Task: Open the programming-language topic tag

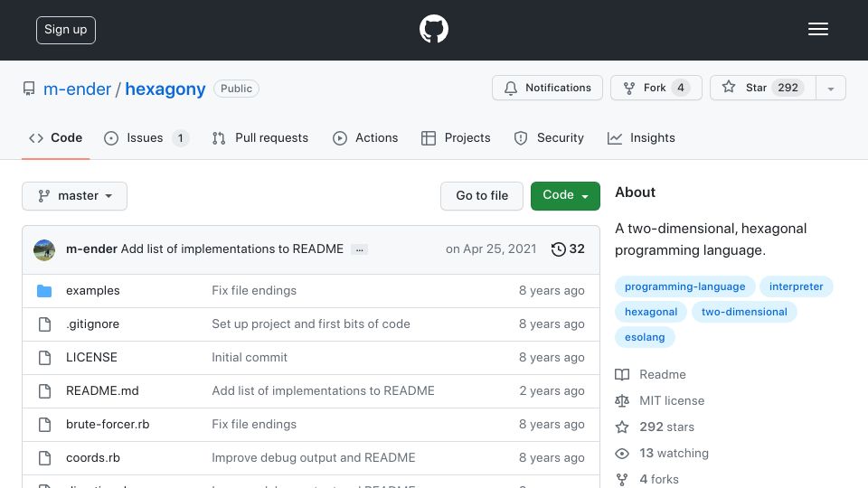Action: coord(684,286)
